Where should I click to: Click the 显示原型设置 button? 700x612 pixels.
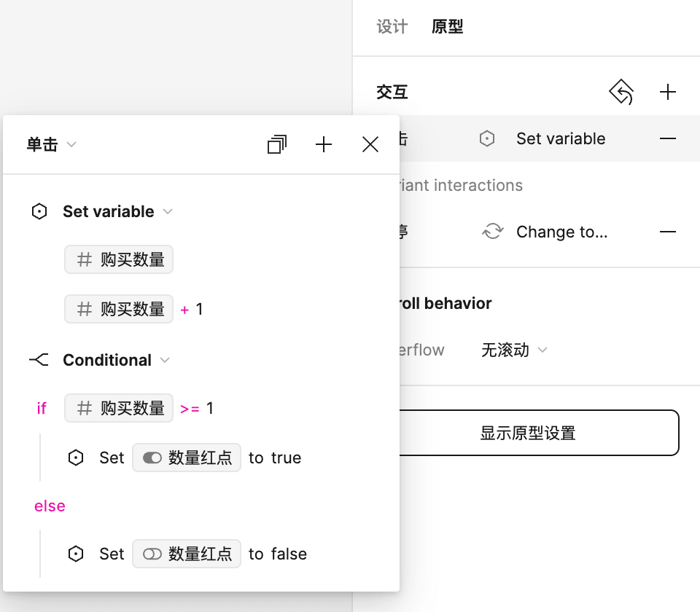pos(528,433)
